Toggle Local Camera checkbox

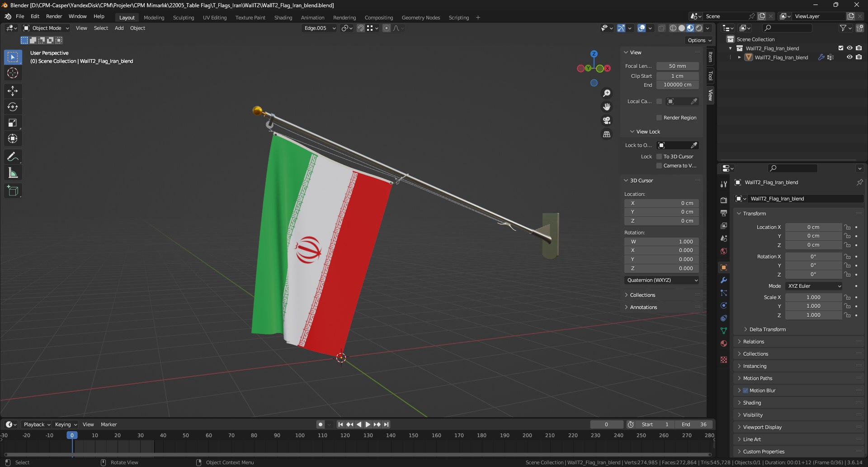(x=659, y=101)
